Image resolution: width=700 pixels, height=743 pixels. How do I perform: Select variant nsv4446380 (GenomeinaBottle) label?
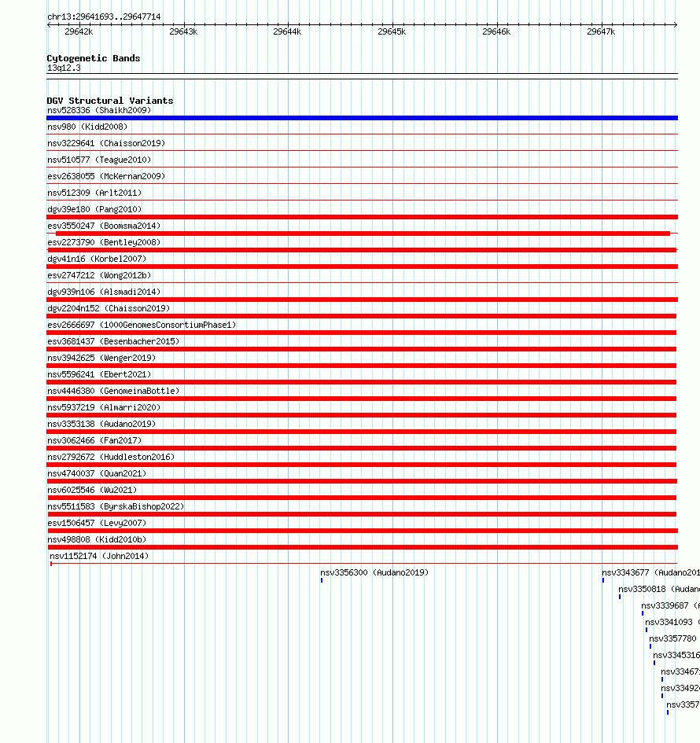tap(113, 391)
